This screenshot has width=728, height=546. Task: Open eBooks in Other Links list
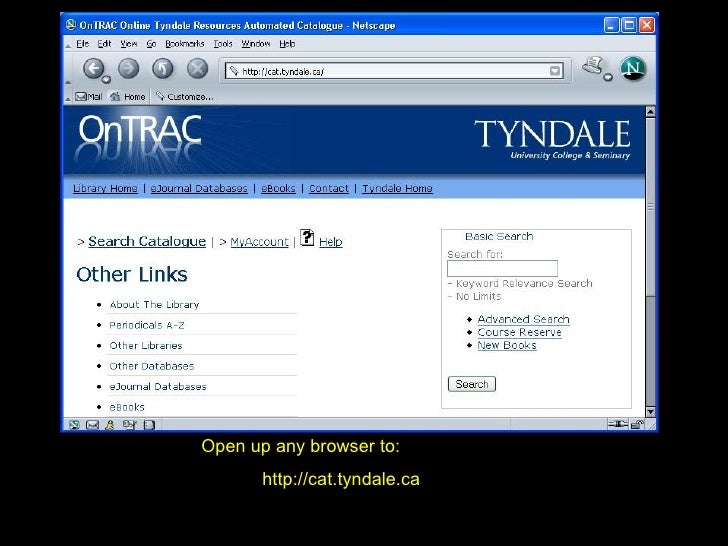click(127, 407)
